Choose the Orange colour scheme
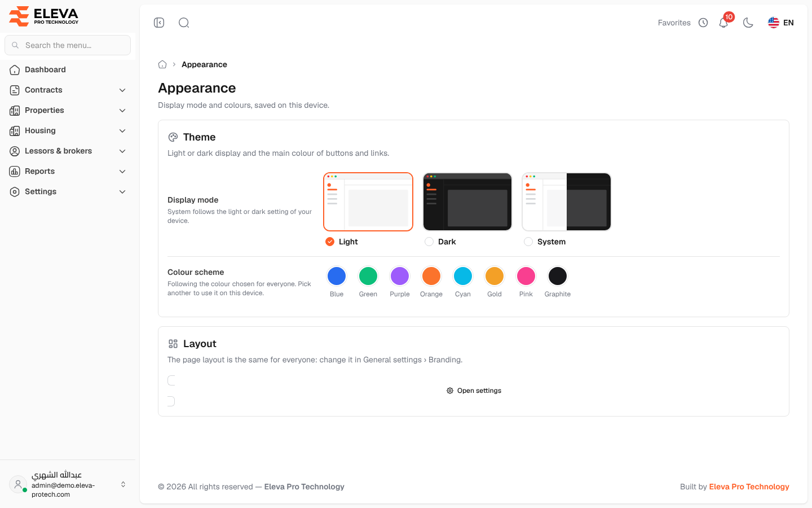Image resolution: width=812 pixels, height=508 pixels. 431,276
